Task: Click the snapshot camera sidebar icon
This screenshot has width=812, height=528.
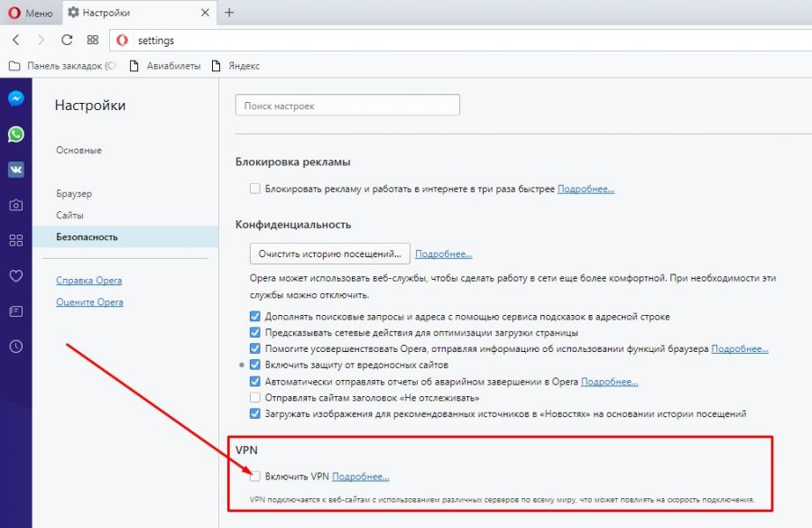Action: [16, 205]
